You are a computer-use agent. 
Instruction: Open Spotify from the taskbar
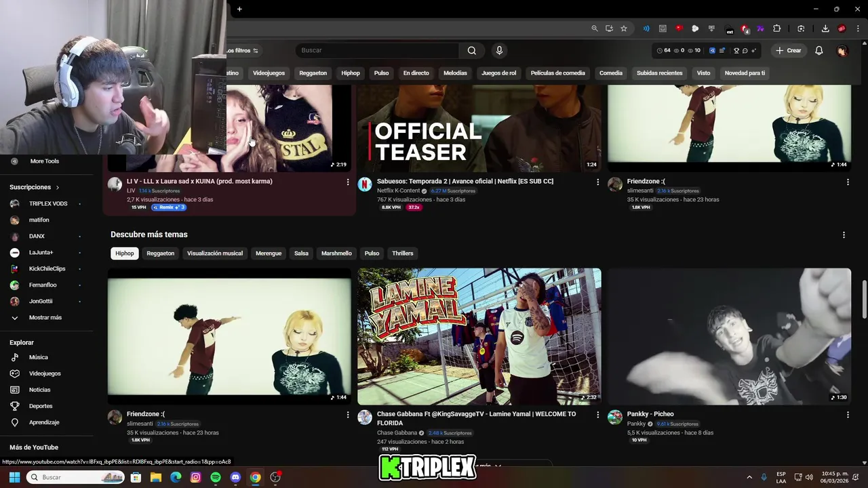216,477
